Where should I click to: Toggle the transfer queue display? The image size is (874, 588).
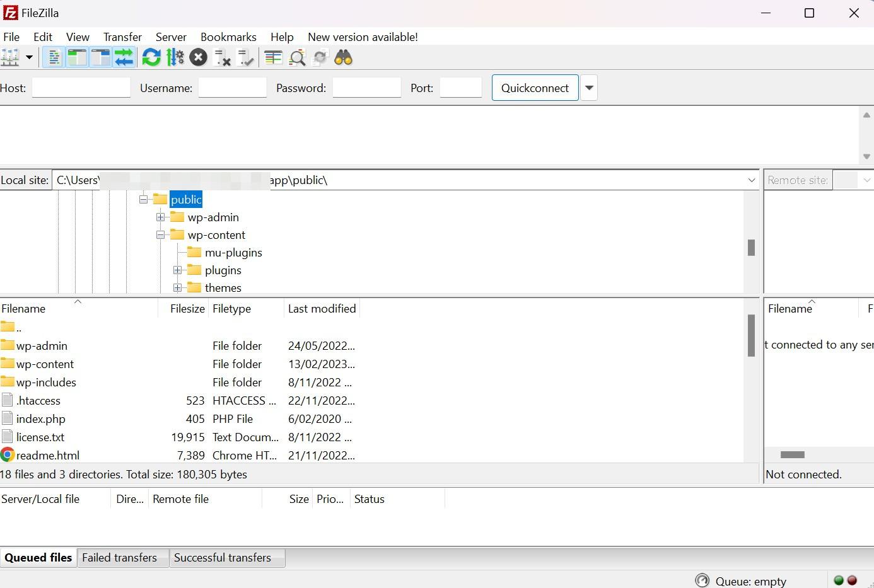click(x=124, y=58)
